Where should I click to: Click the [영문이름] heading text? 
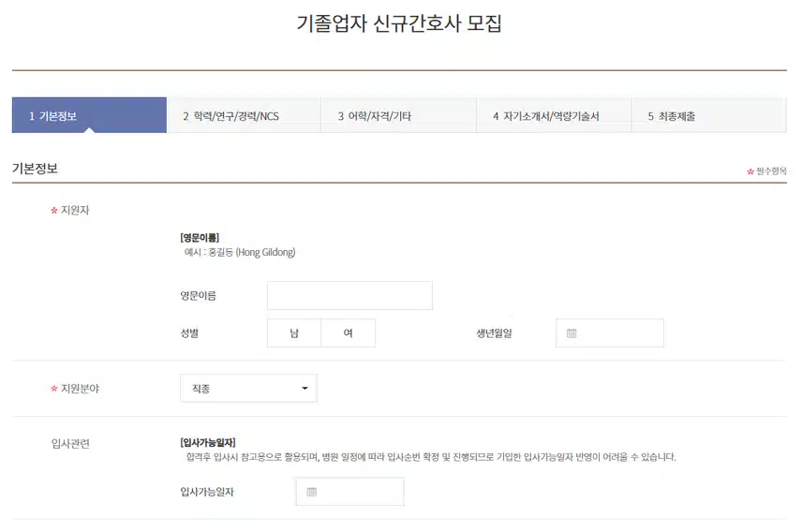point(200,238)
